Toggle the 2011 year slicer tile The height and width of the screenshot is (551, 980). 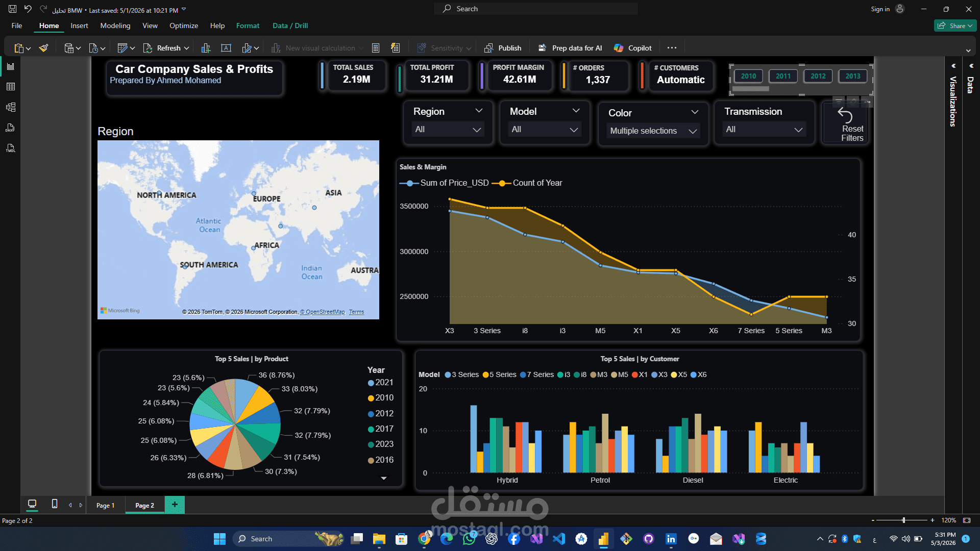(783, 76)
